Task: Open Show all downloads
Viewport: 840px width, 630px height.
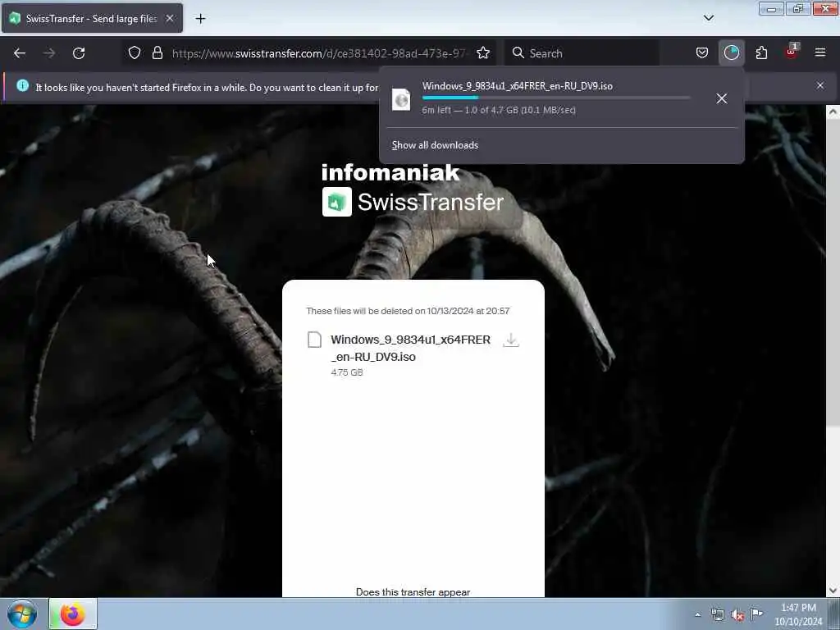Action: (435, 145)
